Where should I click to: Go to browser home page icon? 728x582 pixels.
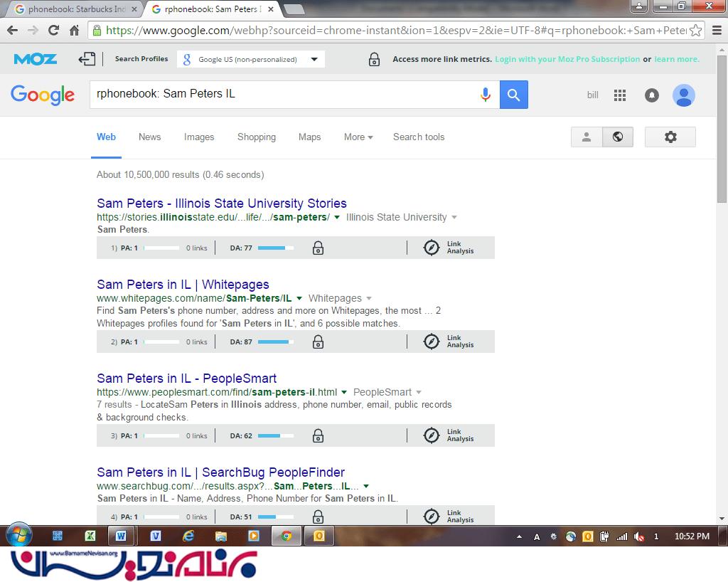click(74, 31)
